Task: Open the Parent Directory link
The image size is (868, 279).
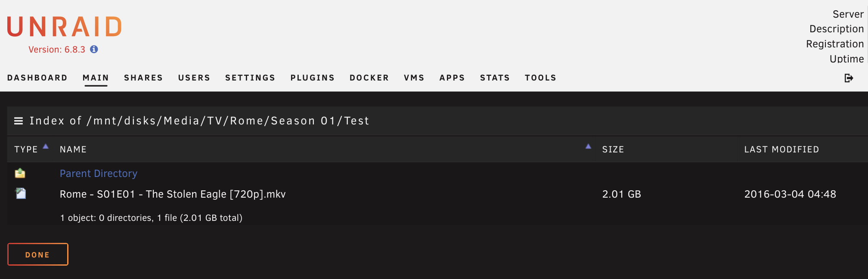Action: [x=99, y=174]
